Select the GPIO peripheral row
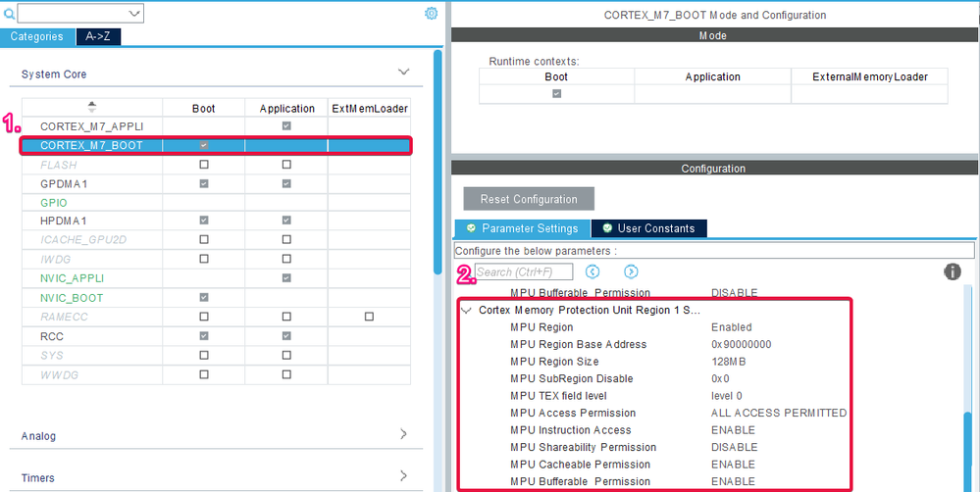Image resolution: width=980 pixels, height=492 pixels. [x=54, y=203]
